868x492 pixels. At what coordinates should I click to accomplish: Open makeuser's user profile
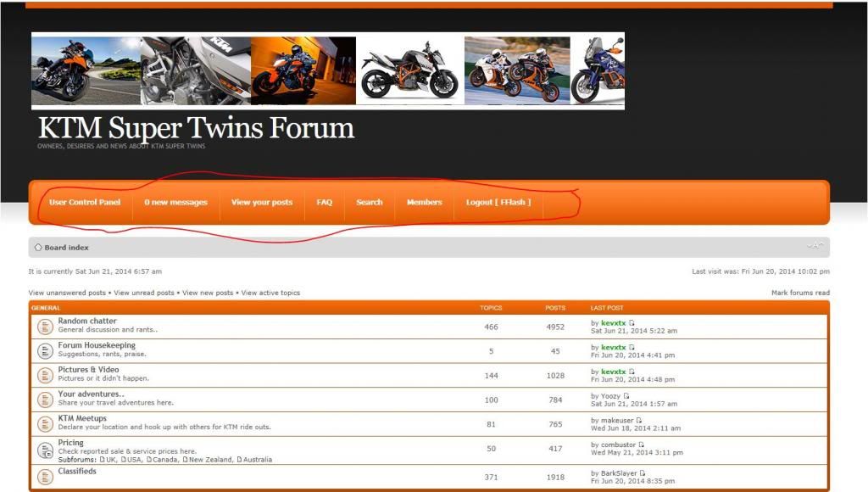pyautogui.click(x=617, y=421)
